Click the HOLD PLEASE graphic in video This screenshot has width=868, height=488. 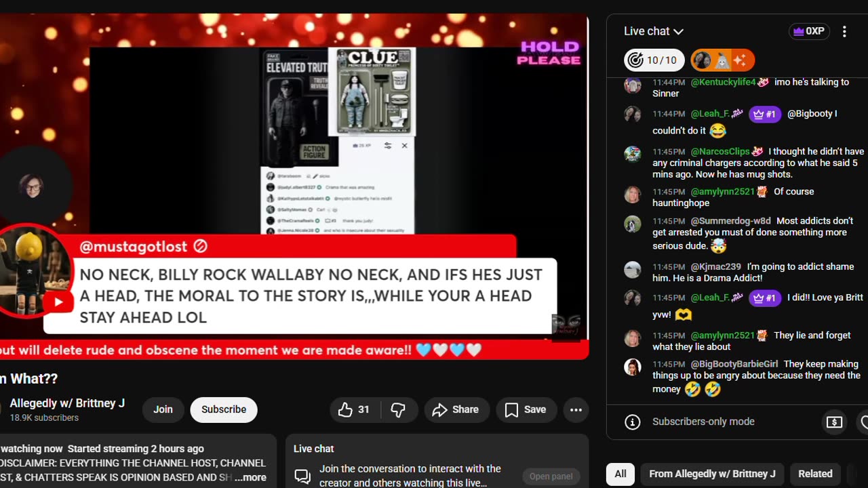coord(549,53)
